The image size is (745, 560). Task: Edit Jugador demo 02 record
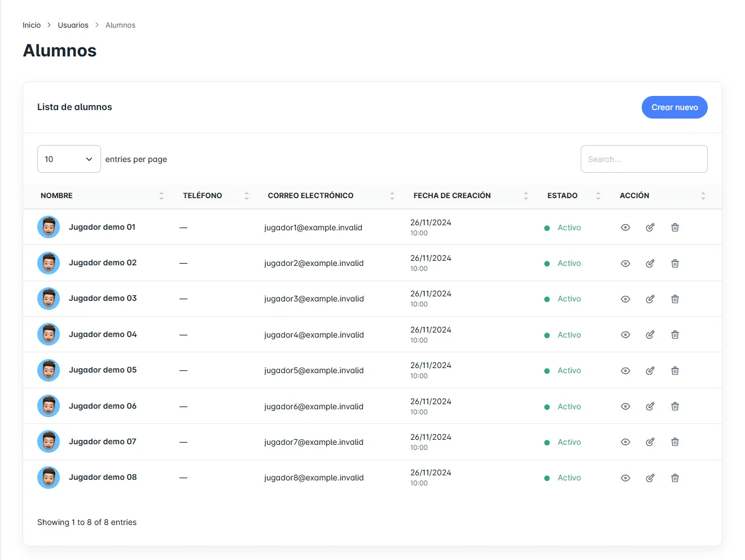pyautogui.click(x=650, y=264)
